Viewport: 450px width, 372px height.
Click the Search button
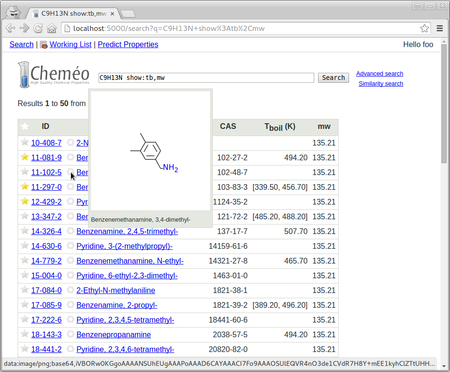coord(333,78)
